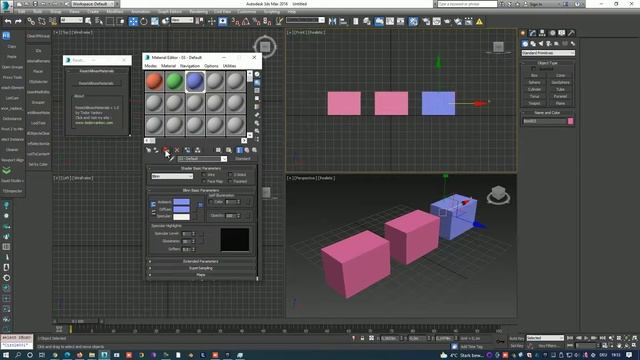This screenshot has height=360, width=640.
Task: Open Navigation menu in Material Editor
Action: pyautogui.click(x=190, y=66)
